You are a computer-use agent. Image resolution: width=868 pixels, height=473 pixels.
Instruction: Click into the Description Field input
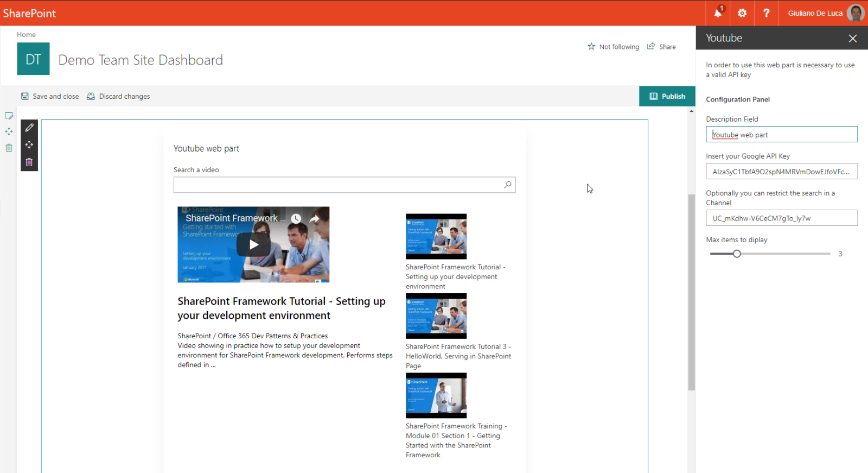coord(782,134)
